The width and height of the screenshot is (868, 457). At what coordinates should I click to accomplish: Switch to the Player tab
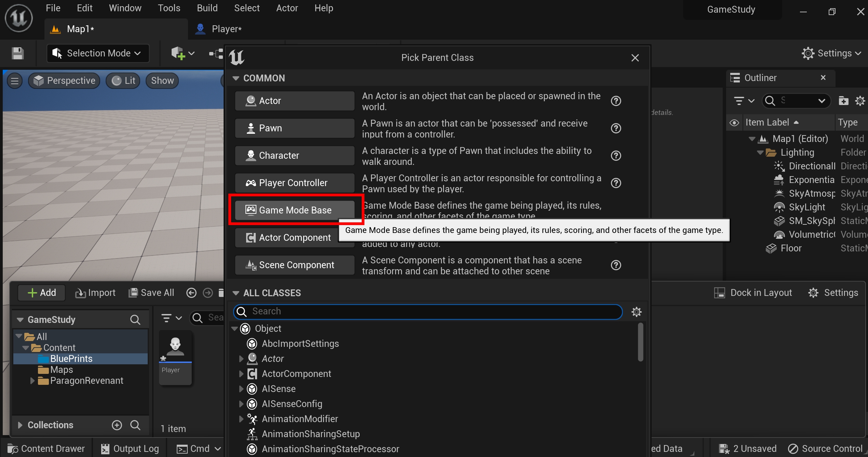coord(226,29)
